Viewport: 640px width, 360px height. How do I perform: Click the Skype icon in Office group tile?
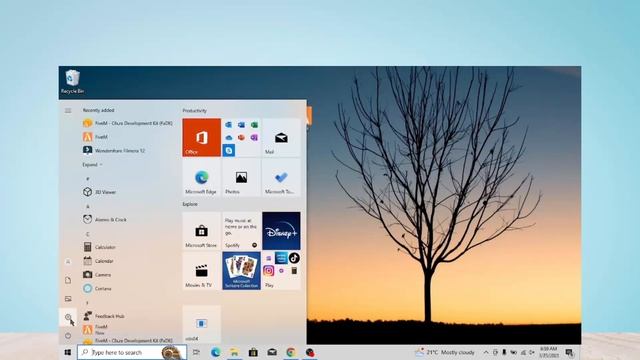click(229, 151)
